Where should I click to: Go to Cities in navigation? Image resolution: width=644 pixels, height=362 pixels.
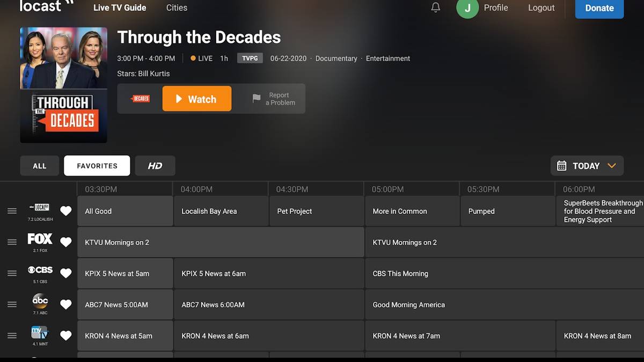coord(177,8)
